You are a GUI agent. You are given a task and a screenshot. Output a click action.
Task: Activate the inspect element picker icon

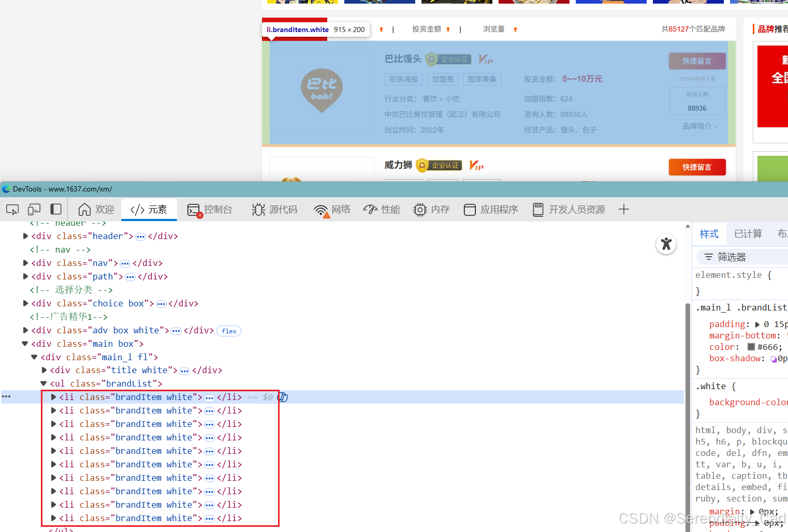pos(12,210)
